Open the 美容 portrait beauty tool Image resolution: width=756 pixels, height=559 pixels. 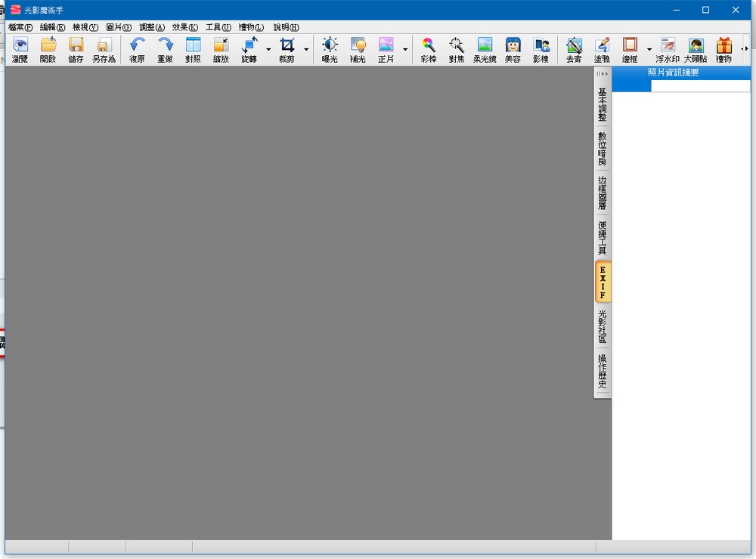click(x=513, y=49)
